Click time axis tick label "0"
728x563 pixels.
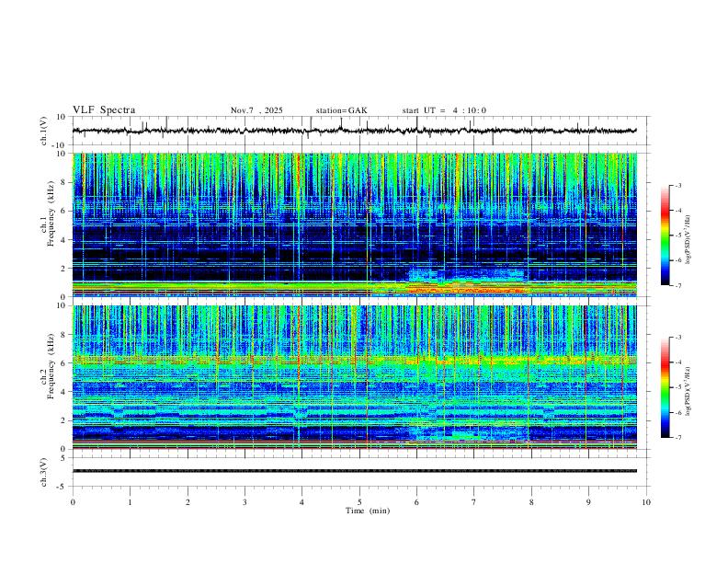point(73,502)
